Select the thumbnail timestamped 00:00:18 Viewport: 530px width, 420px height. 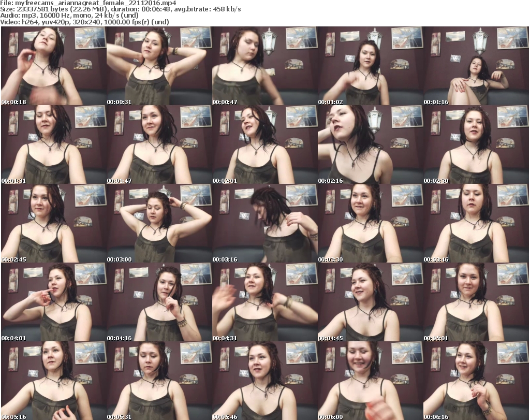tap(54, 66)
